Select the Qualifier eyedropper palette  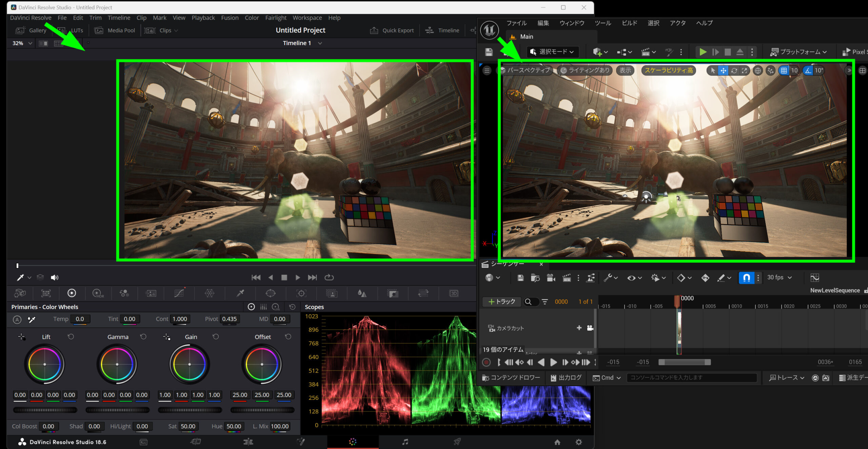tap(240, 293)
